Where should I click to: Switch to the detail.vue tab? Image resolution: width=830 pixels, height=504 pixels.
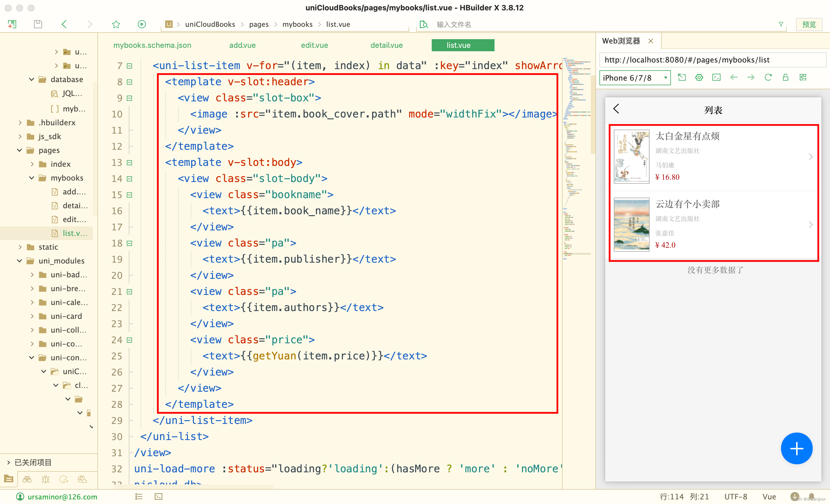click(x=386, y=45)
